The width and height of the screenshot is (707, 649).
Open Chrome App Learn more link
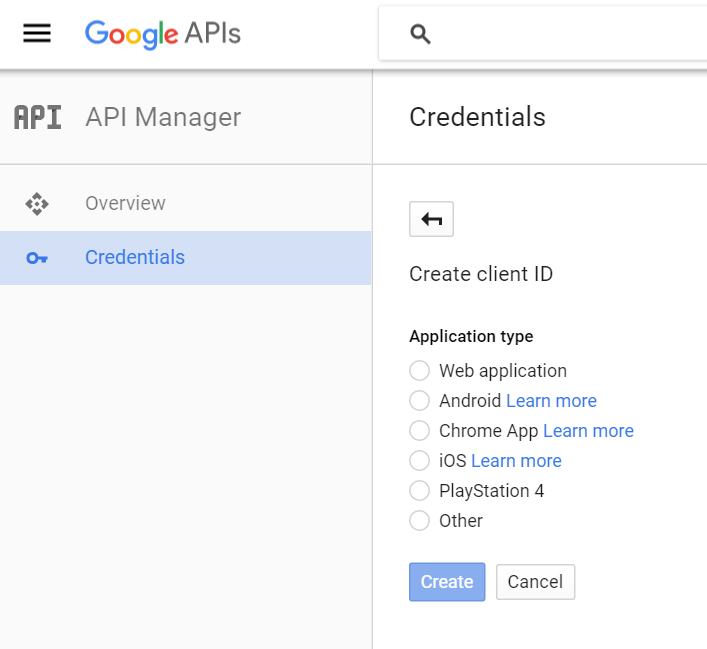tap(588, 431)
